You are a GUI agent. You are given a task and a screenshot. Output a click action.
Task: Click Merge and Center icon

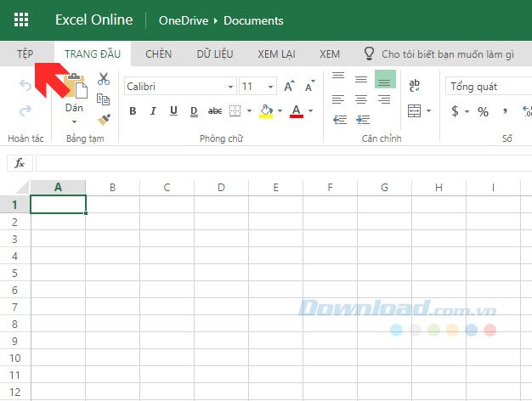414,110
